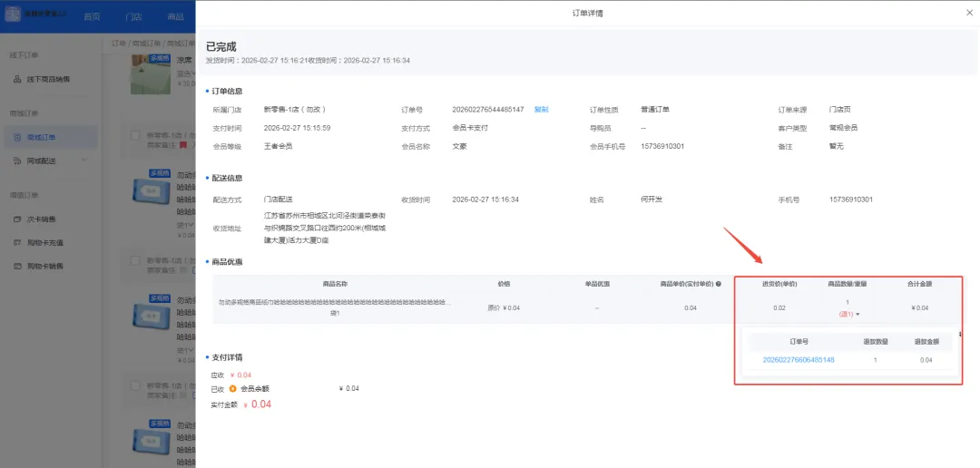980x468 pixels.
Task: Click the 门店配送 delivery method value
Action: pos(279,200)
